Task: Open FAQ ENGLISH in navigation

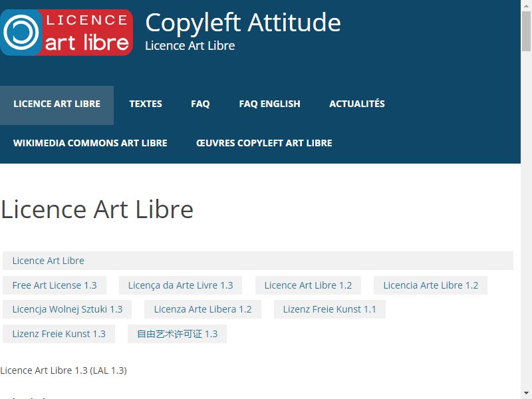Action: click(269, 104)
